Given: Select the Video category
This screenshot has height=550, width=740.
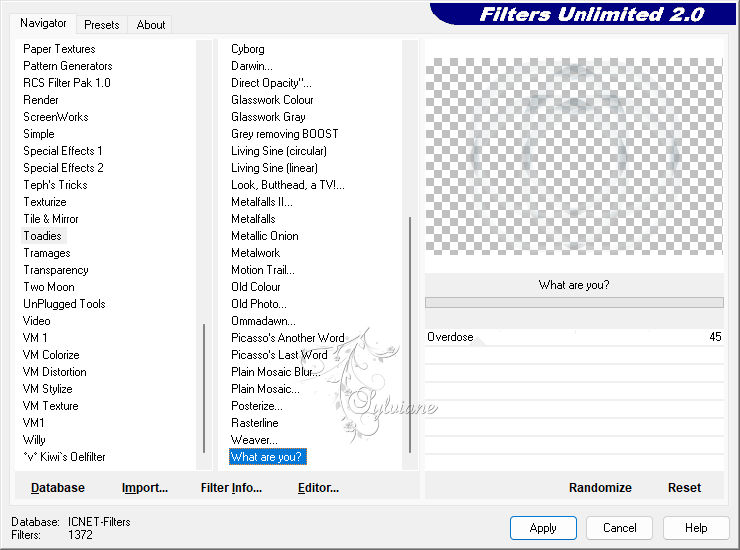Looking at the screenshot, I should pos(36,321).
